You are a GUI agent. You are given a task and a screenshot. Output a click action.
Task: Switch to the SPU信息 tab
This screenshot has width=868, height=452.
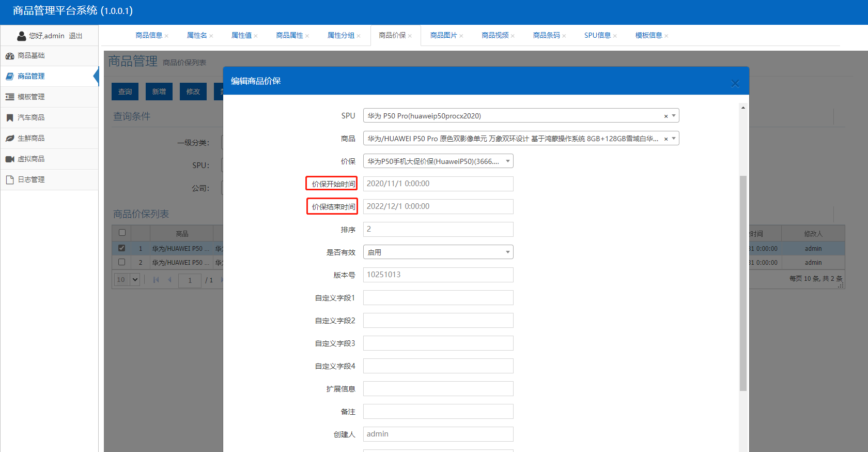[598, 36]
